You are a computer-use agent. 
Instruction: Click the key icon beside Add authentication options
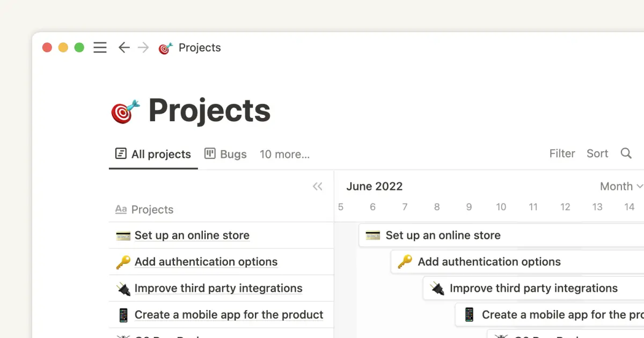[123, 261]
